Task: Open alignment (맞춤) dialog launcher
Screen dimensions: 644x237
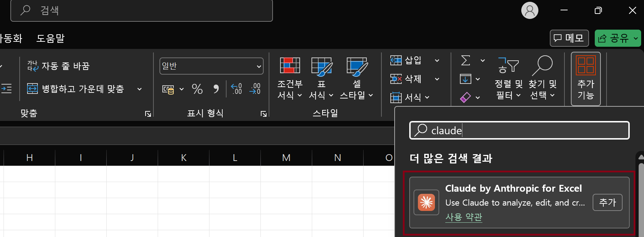Action: (148, 114)
